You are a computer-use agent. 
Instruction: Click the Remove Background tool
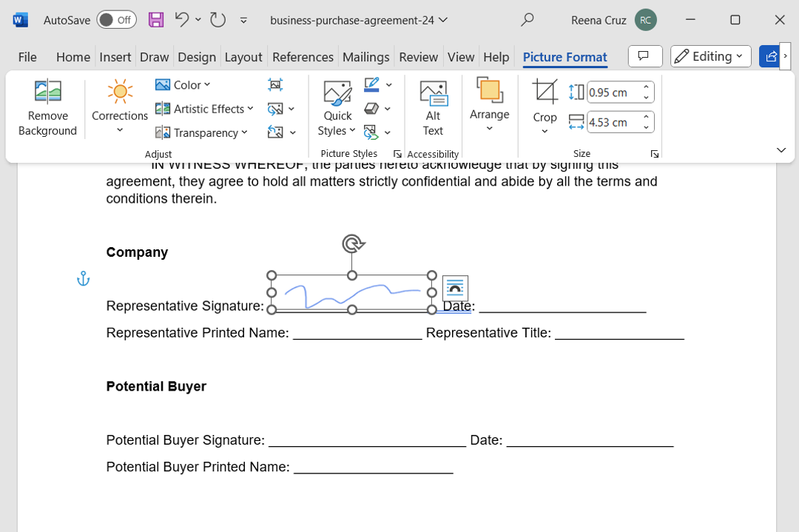[x=47, y=108]
